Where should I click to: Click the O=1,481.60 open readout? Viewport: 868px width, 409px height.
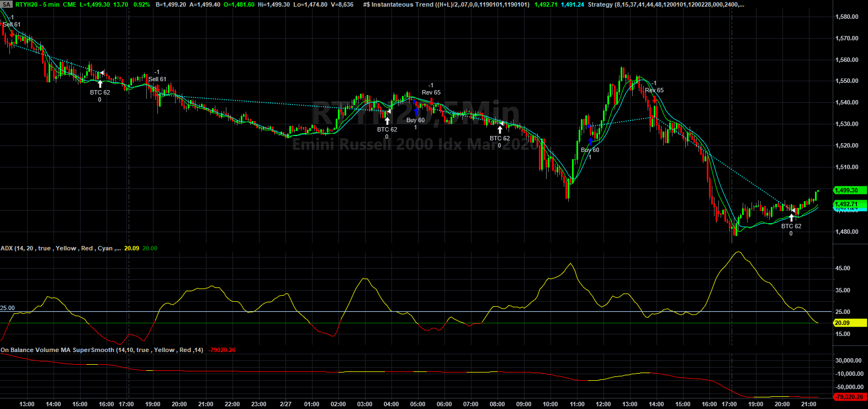239,4
